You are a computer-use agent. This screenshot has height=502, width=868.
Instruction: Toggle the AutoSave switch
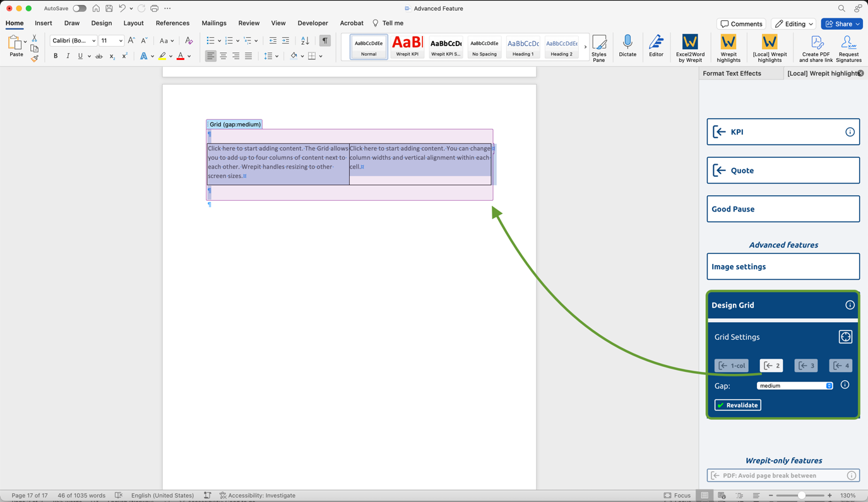click(x=80, y=9)
